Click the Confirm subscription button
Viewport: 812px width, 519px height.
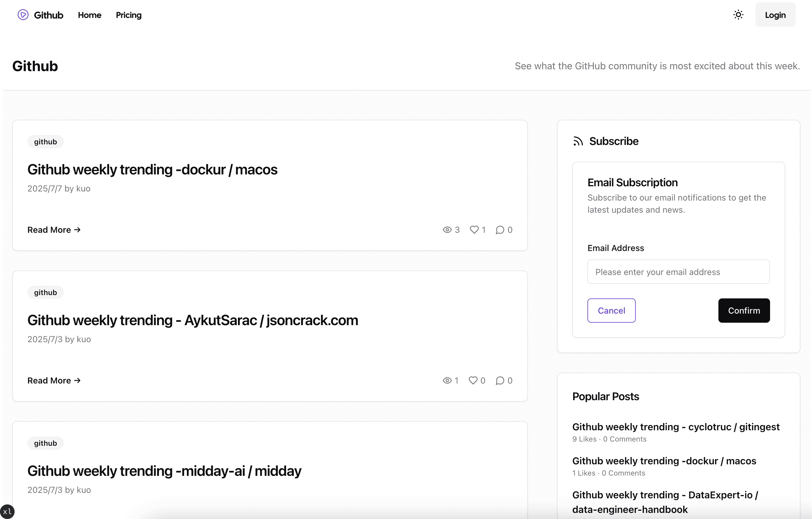click(x=744, y=310)
